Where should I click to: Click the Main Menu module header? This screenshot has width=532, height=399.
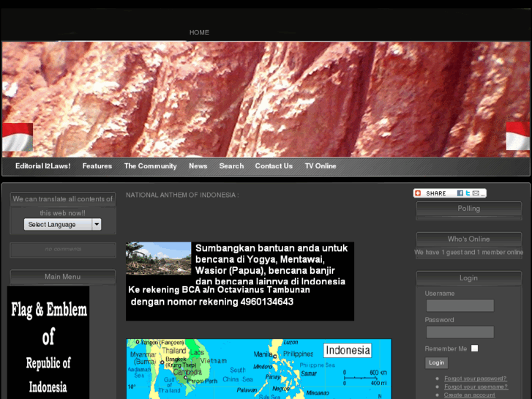[x=63, y=277]
